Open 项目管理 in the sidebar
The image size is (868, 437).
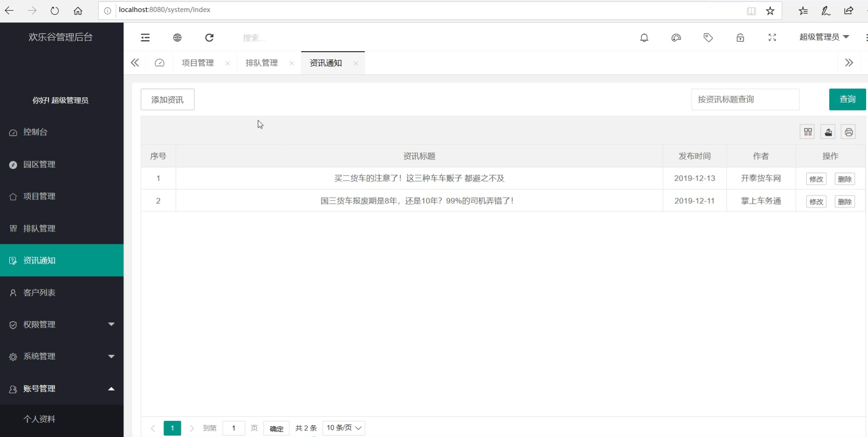click(x=62, y=196)
